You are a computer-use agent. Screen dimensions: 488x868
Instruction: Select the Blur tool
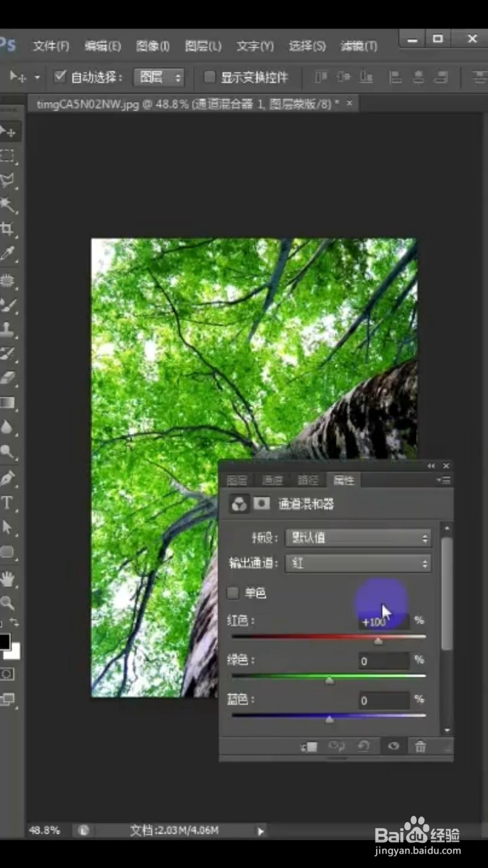click(x=7, y=428)
